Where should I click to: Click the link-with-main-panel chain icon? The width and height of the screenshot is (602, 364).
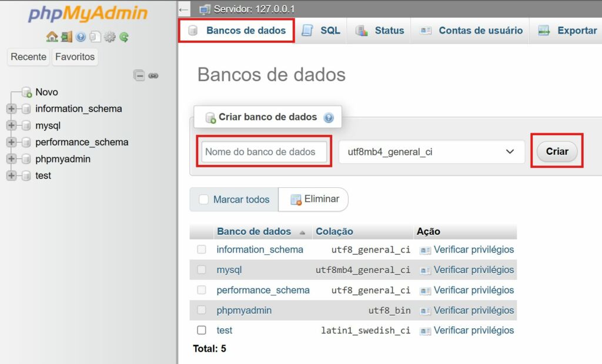153,76
